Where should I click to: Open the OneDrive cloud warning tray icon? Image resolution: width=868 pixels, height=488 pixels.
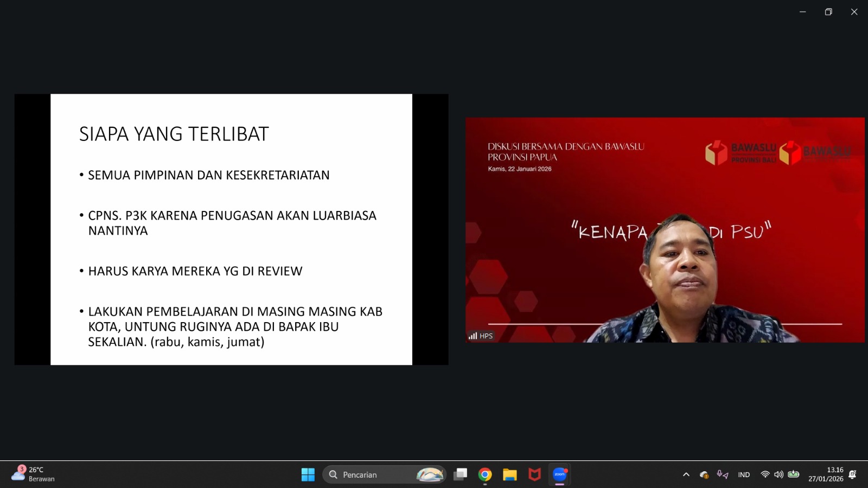click(x=704, y=474)
